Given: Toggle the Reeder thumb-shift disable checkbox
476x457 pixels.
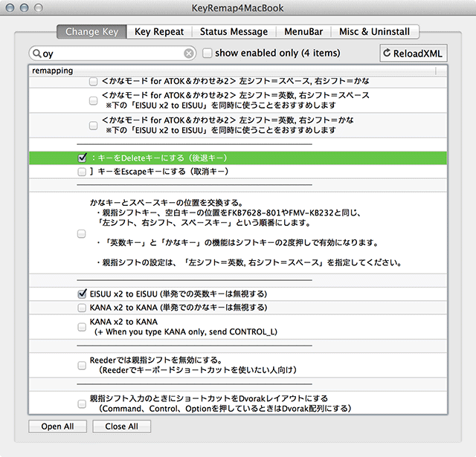Looking at the screenshot, I should click(x=82, y=365).
